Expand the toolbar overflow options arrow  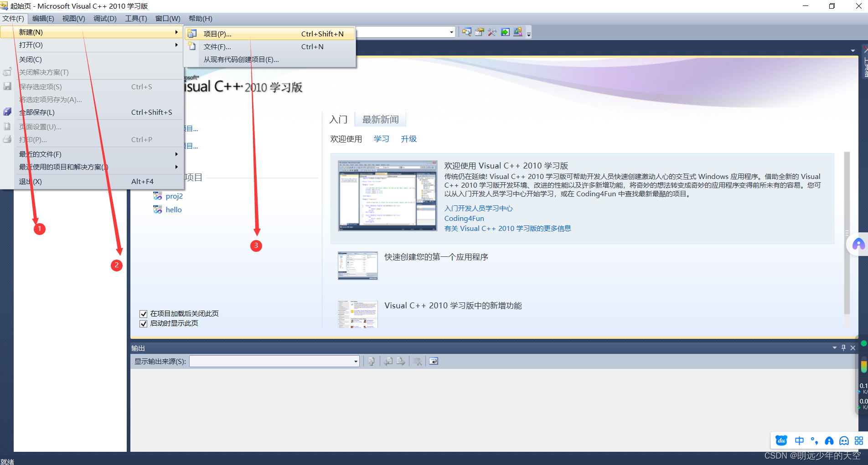coord(529,33)
